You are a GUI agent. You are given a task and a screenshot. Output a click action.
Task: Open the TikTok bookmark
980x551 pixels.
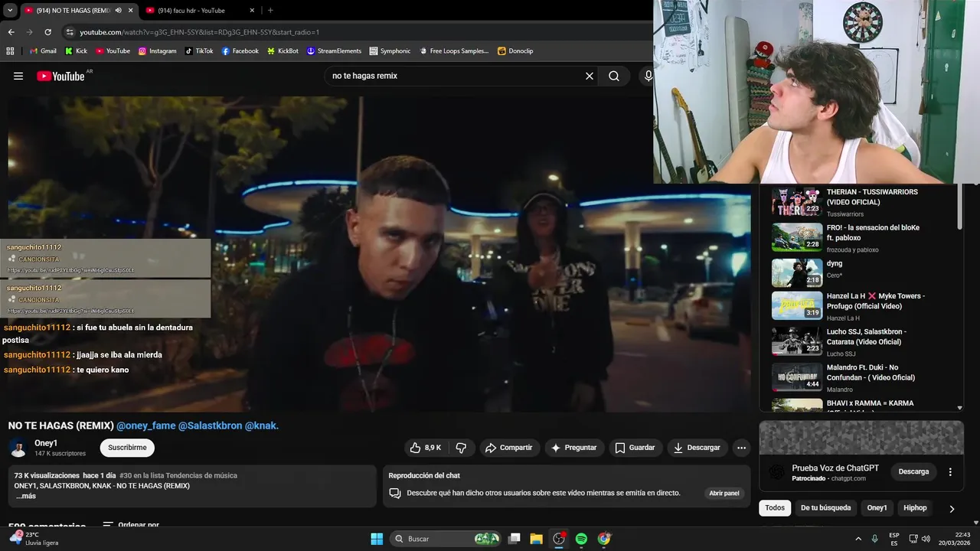click(x=199, y=51)
